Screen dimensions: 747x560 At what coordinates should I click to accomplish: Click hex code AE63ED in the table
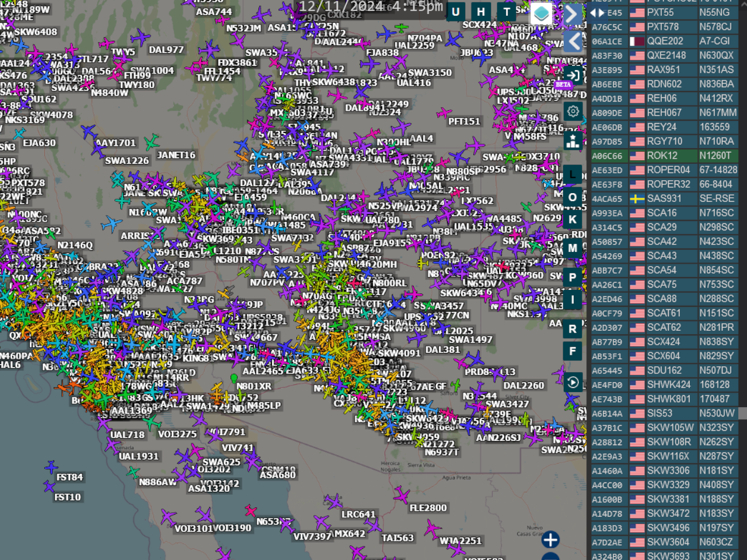pyautogui.click(x=607, y=170)
